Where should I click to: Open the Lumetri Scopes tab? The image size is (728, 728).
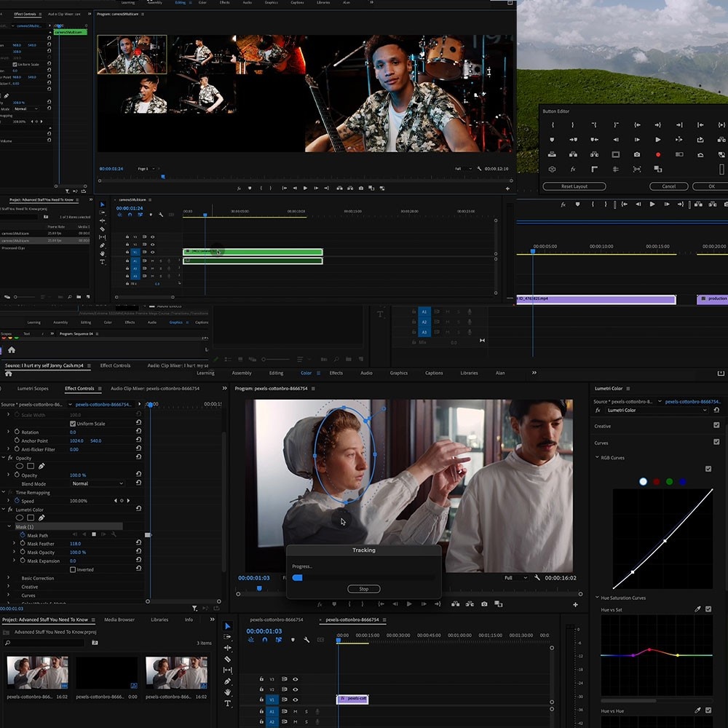(33, 389)
